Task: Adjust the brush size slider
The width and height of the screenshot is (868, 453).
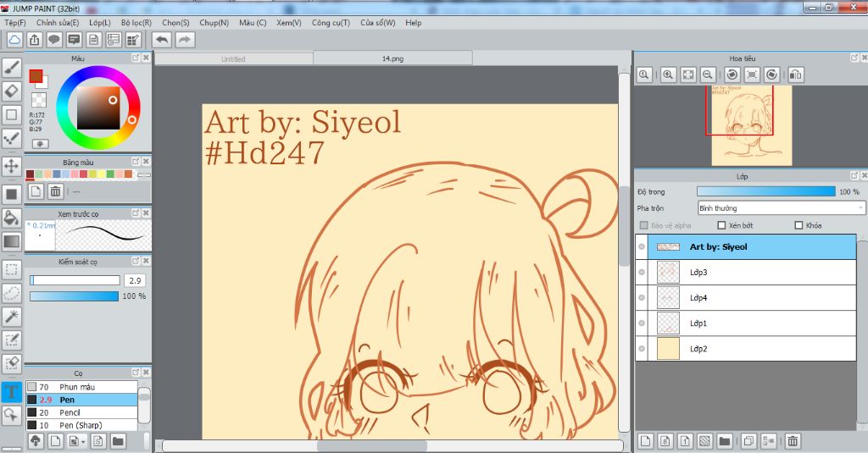Action: (75, 280)
